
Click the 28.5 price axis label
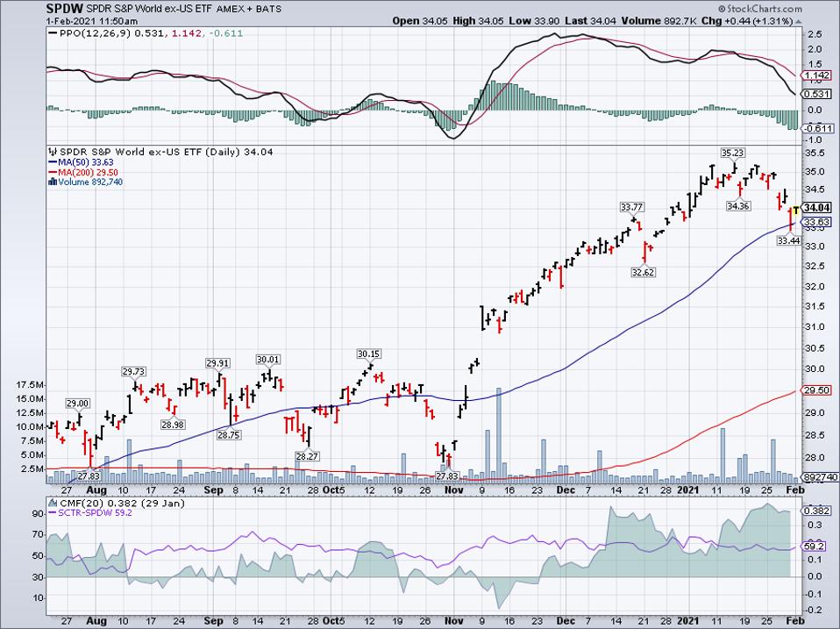click(815, 434)
